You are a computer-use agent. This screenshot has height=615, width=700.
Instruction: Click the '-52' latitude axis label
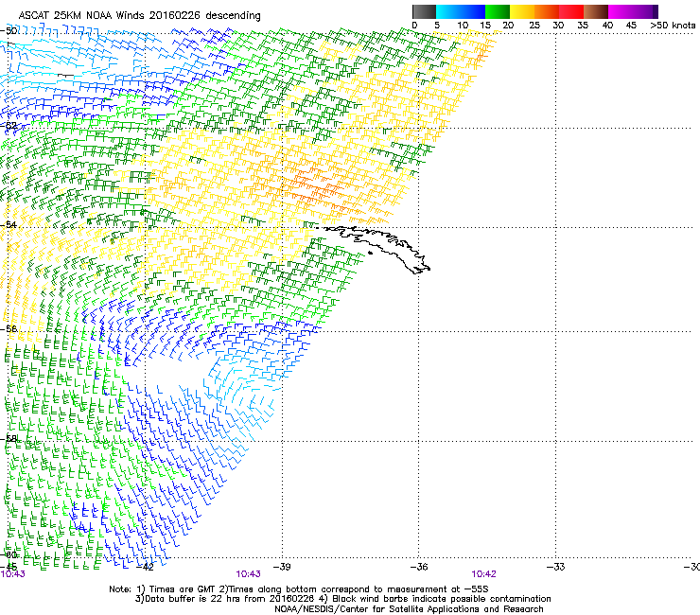click(9, 126)
